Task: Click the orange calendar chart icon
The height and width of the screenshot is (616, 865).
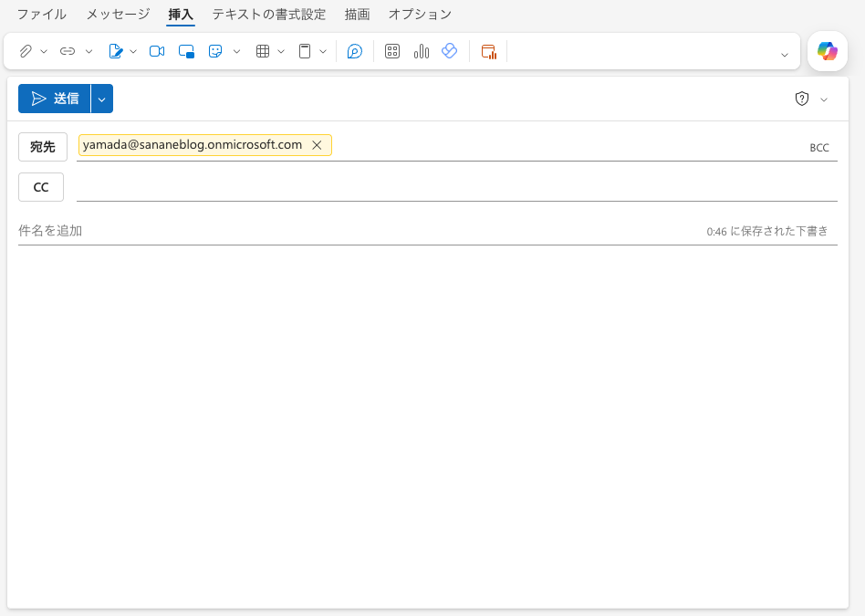Action: [489, 51]
